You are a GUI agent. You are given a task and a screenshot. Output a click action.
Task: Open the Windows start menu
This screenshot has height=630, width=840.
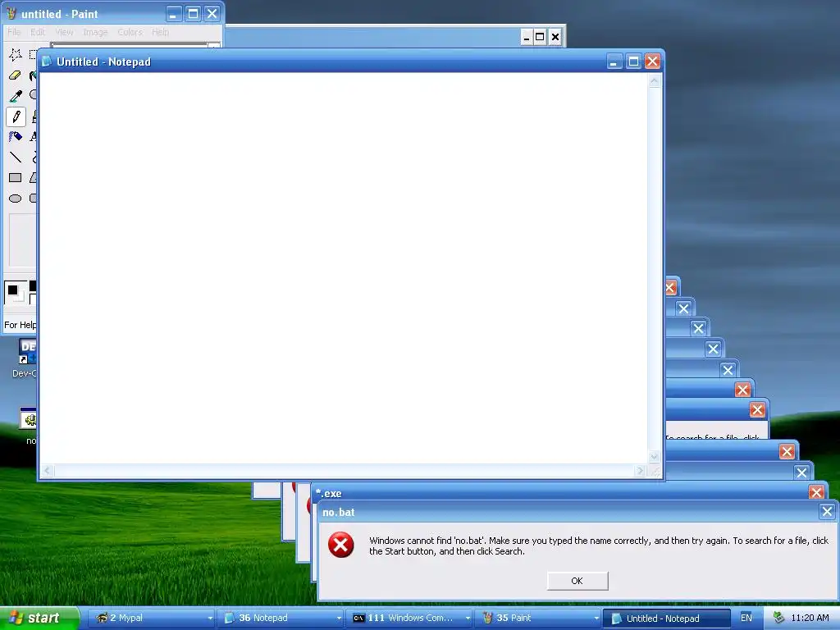click(39, 618)
